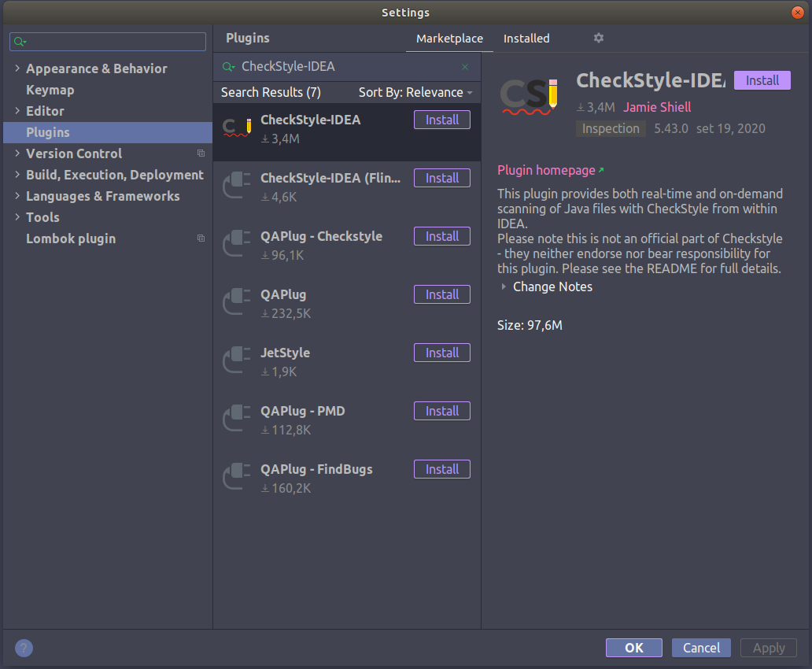This screenshot has height=669, width=812.
Task: Install CheckStyle-IDEA (Flin...) plugin
Action: 441,178
